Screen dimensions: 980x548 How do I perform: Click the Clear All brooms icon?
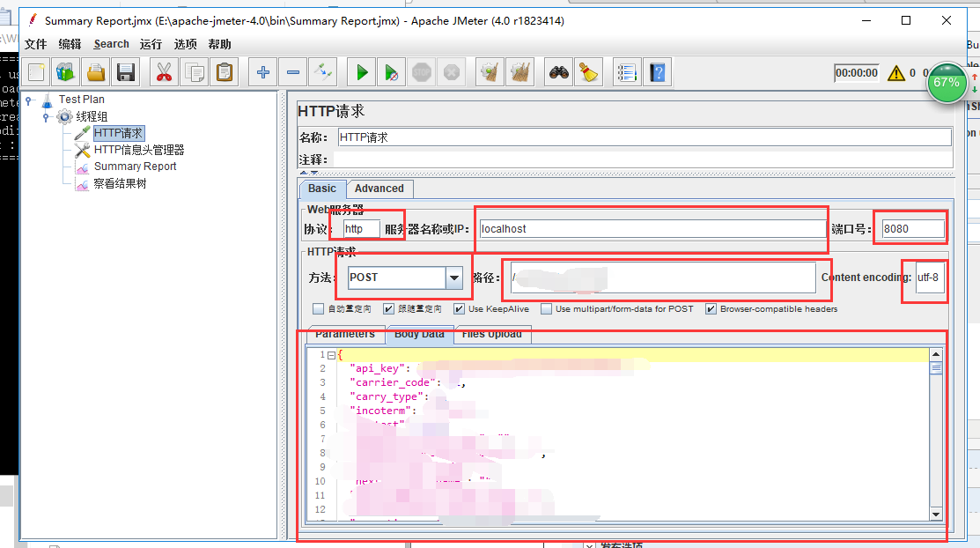520,72
